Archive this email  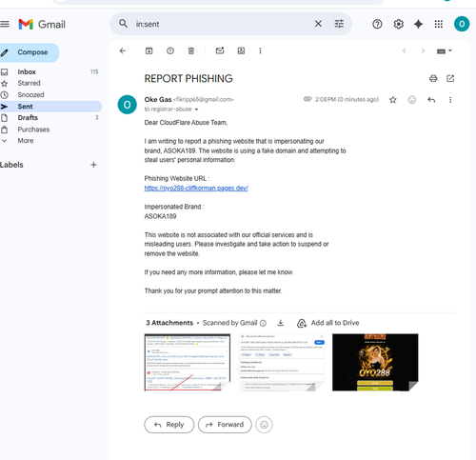point(149,50)
